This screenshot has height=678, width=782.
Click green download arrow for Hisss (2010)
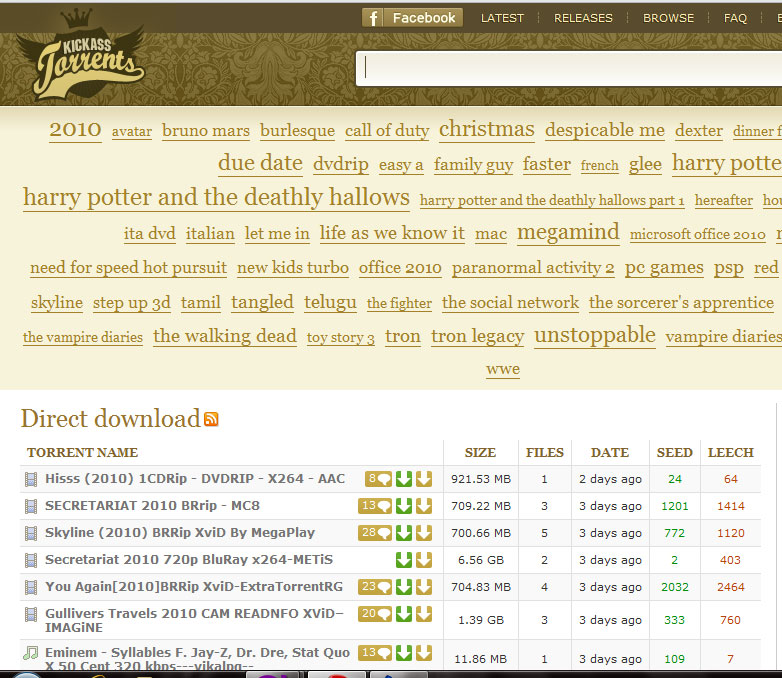404,479
